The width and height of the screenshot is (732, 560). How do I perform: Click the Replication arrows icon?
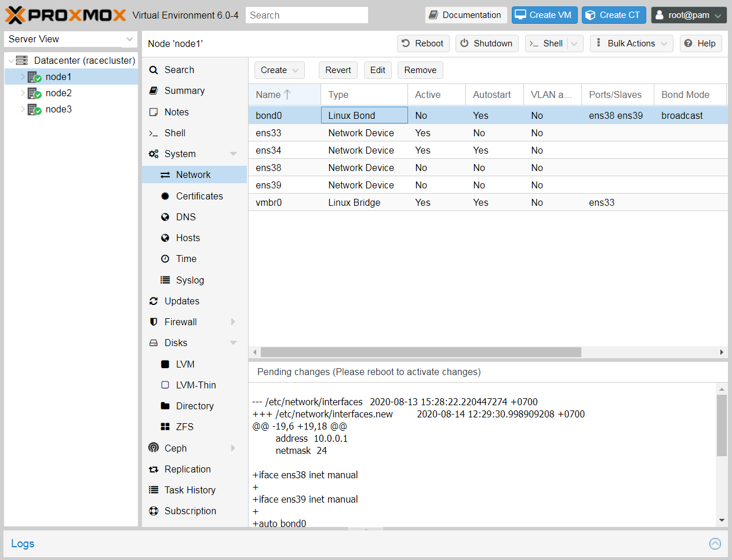154,469
